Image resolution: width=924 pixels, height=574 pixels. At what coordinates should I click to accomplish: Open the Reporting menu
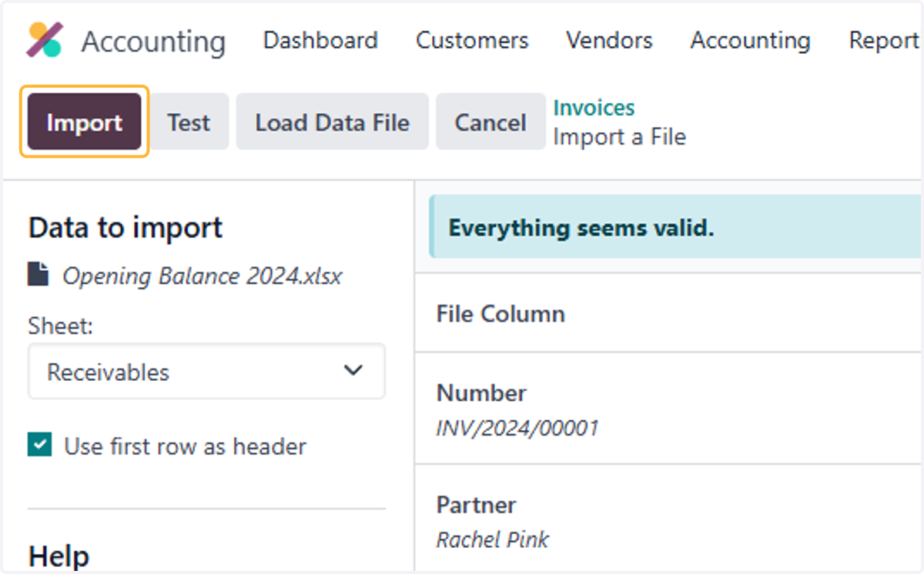click(884, 40)
